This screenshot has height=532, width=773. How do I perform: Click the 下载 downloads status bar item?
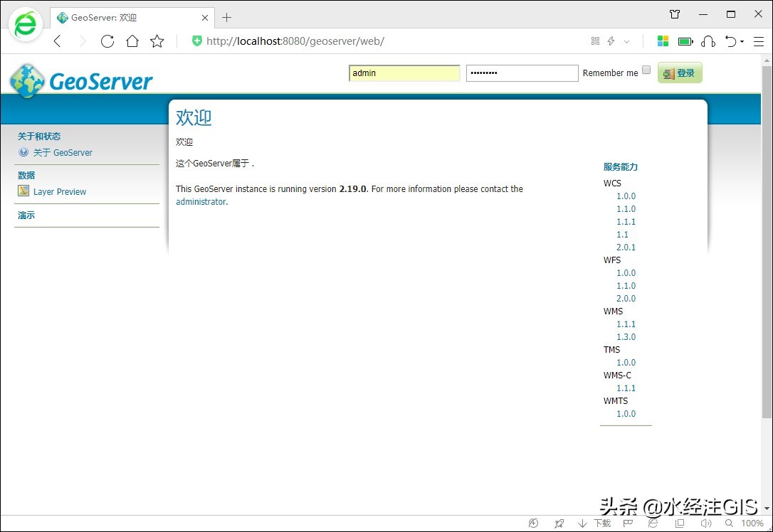pyautogui.click(x=594, y=523)
